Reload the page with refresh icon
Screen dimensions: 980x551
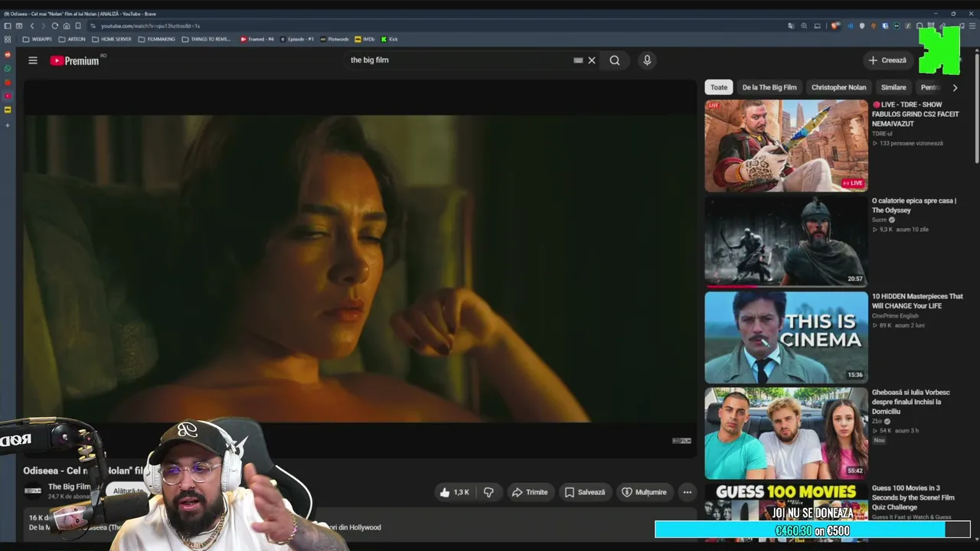point(54,26)
